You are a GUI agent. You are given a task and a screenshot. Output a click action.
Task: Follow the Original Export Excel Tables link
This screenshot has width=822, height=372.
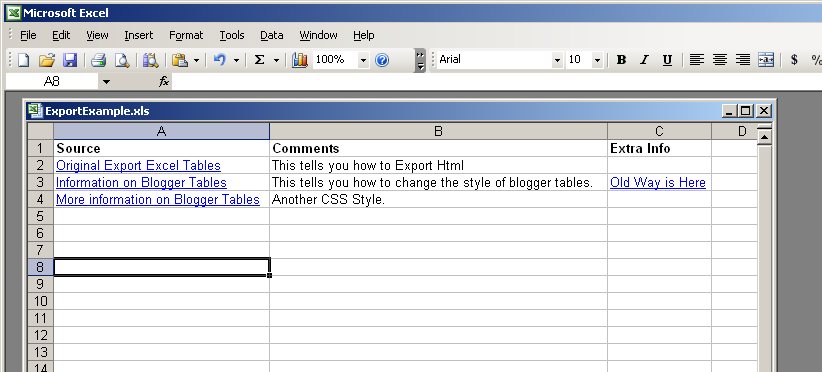(138, 166)
